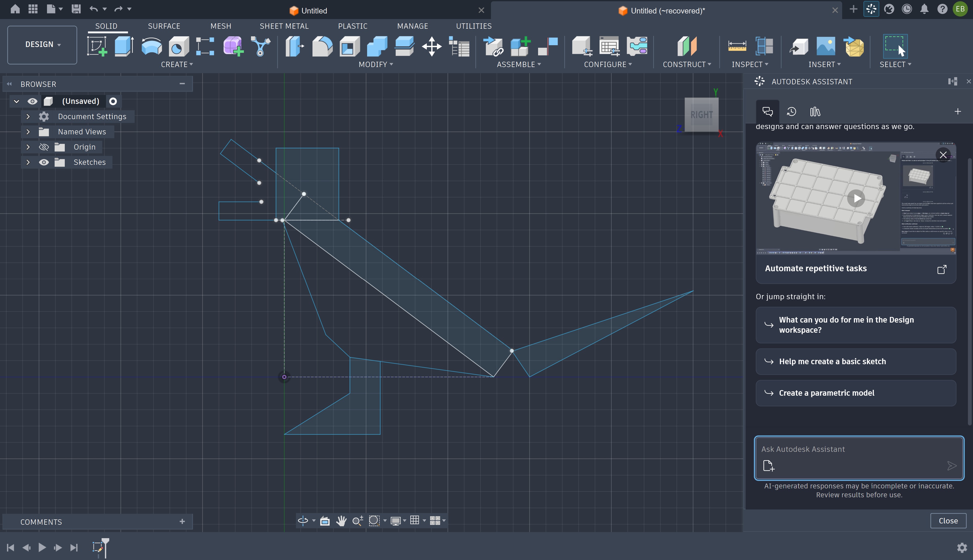Click the notifications bell icon
This screenshot has width=973, height=560.
(x=924, y=9)
